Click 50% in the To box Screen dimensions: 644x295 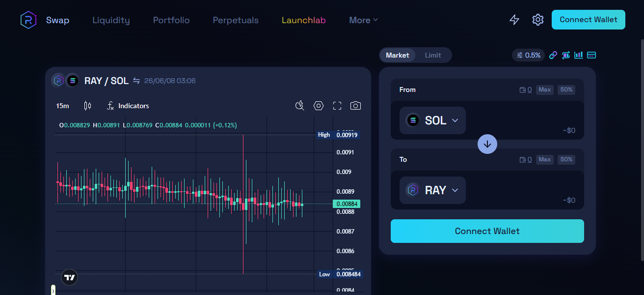[566, 160]
